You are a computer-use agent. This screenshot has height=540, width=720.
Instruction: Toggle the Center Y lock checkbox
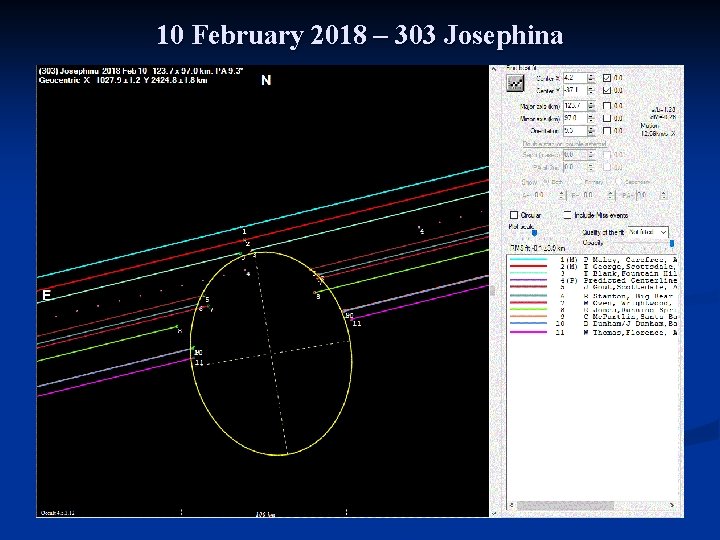(606, 90)
